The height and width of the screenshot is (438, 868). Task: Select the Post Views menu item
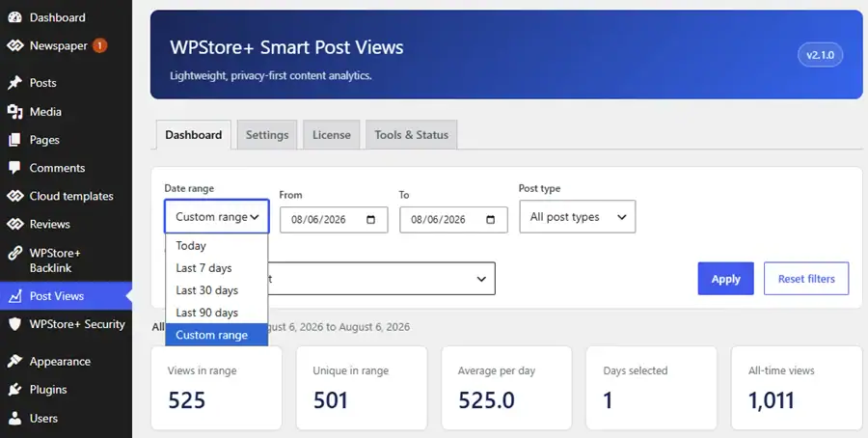66,296
